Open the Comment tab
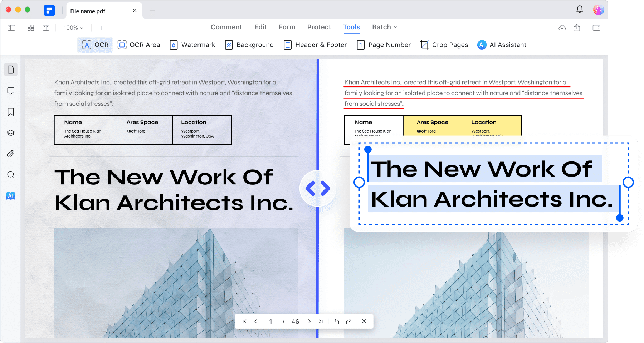The height and width of the screenshot is (343, 644). click(x=226, y=27)
